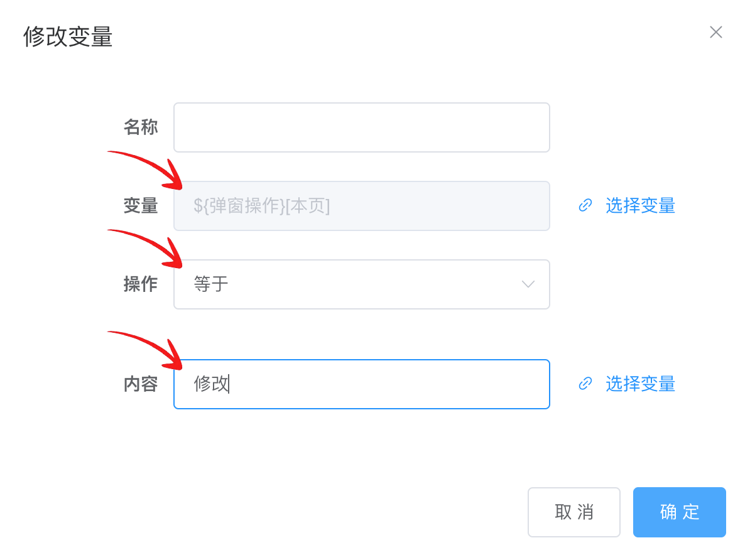
Task: Open the 操作 dropdown showing 等于
Action: (x=362, y=284)
